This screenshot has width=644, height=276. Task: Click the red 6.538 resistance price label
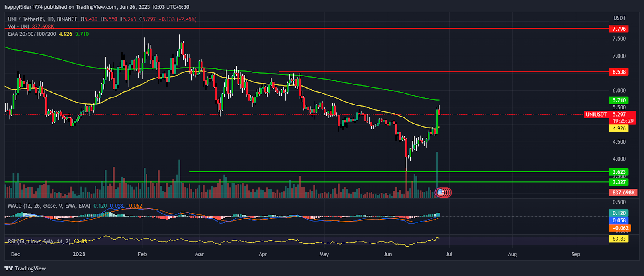(x=619, y=72)
